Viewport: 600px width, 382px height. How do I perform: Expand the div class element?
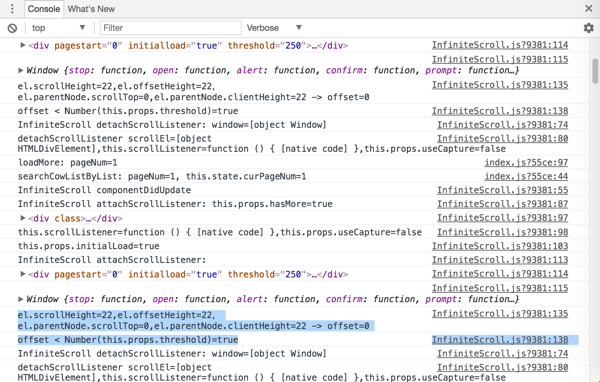[23, 218]
